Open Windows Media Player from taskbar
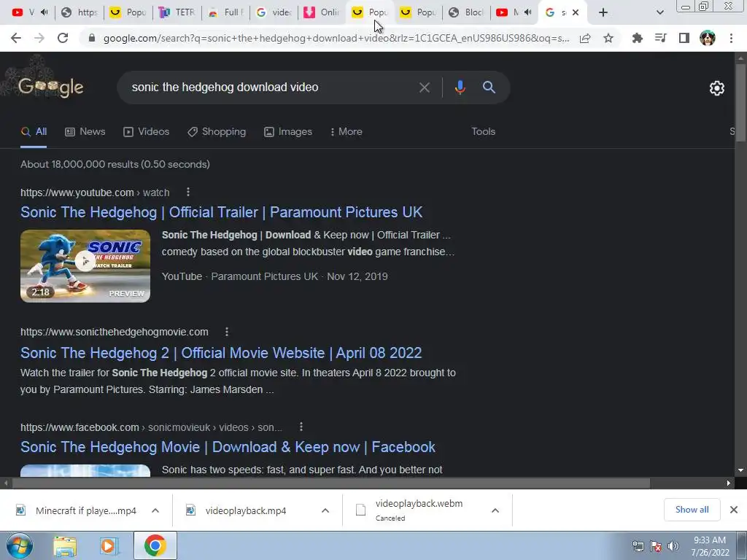 point(109,547)
